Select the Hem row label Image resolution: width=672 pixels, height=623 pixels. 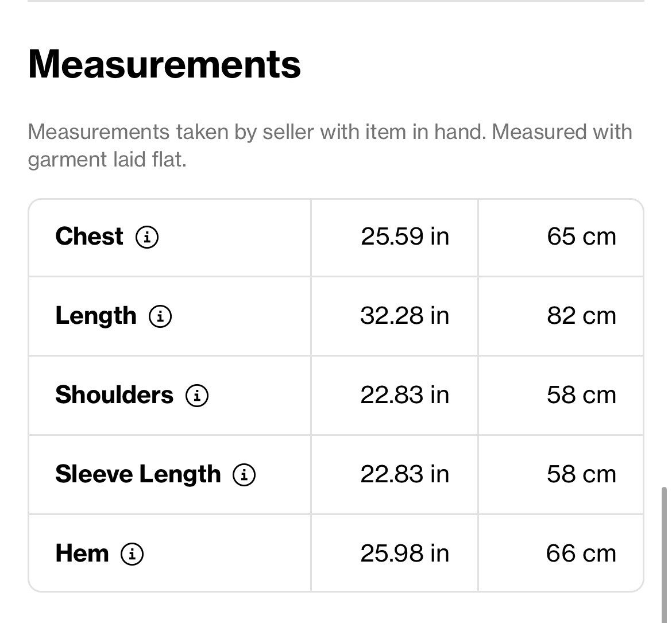click(x=82, y=554)
